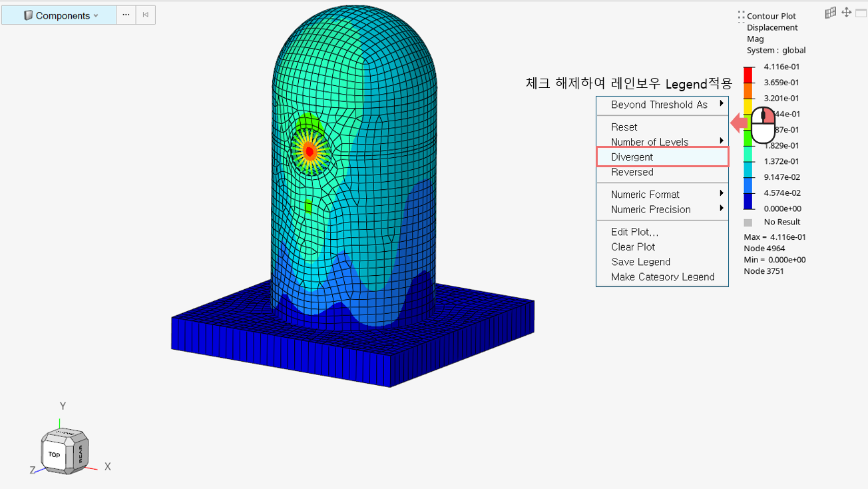868x489 pixels.
Task: Toggle the grid display icon at top right
Action: click(x=830, y=13)
